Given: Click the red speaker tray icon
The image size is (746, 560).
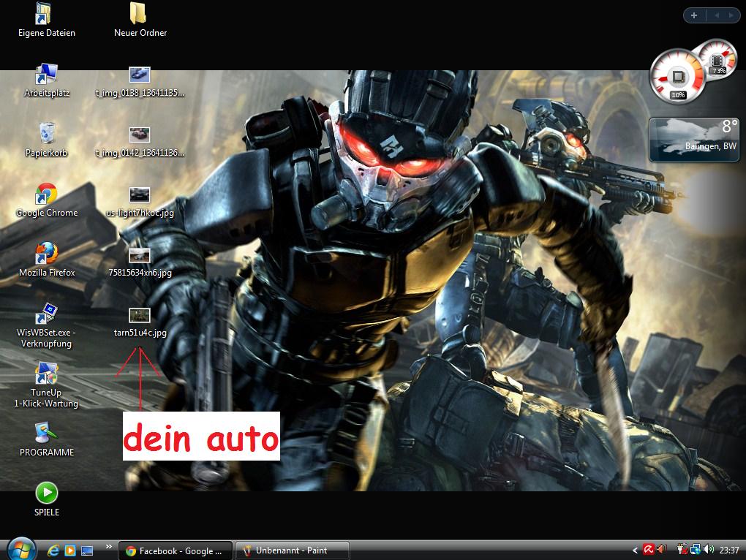Looking at the screenshot, I should tap(661, 550).
